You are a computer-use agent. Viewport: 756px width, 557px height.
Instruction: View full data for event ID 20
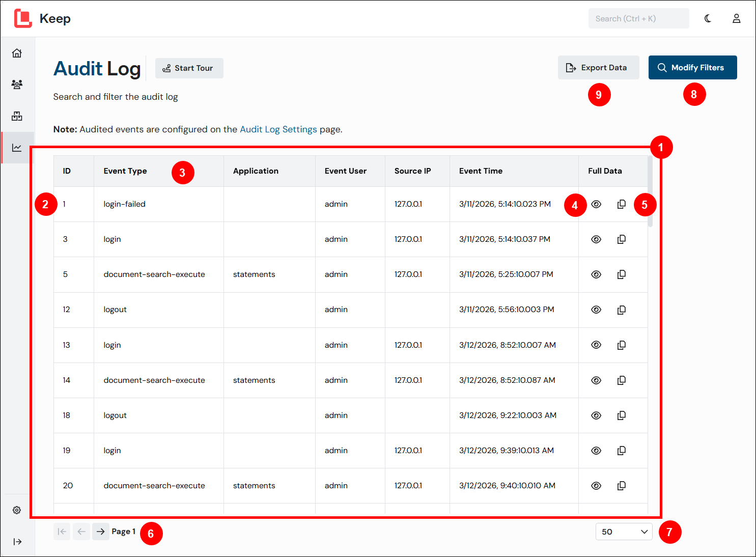point(596,486)
